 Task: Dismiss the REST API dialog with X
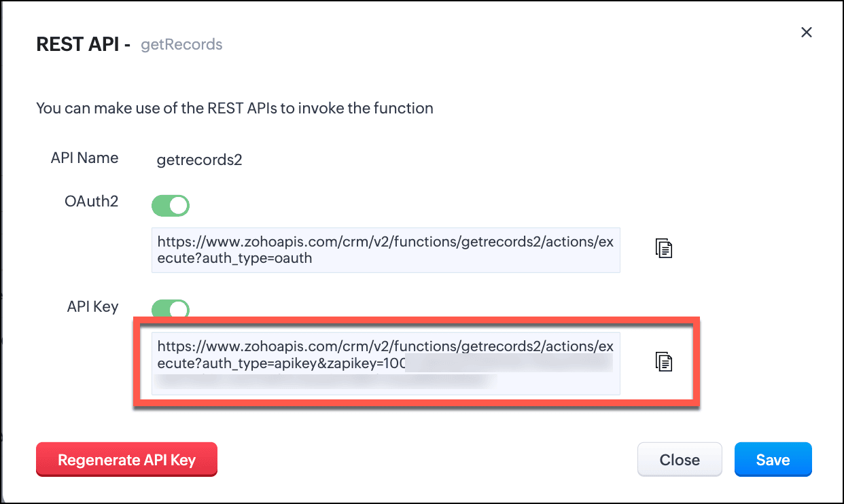coord(807,32)
